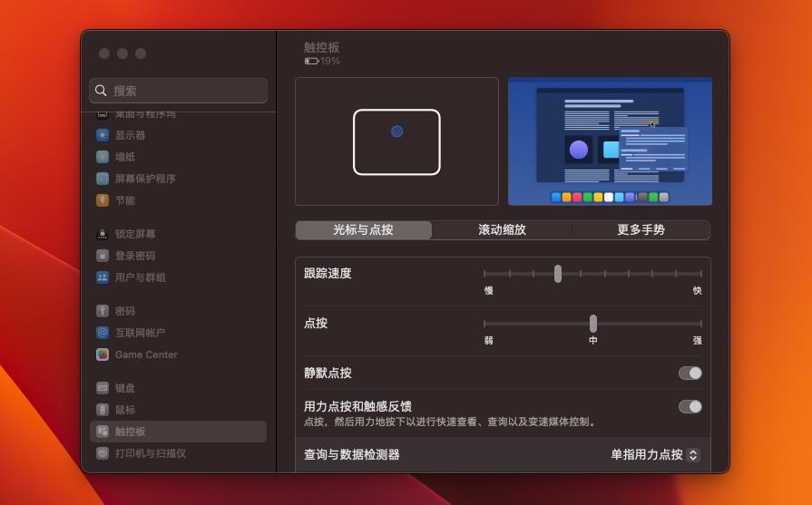Image resolution: width=812 pixels, height=505 pixels.
Task: Click the Passwords (密码) key icon
Action: (103, 311)
